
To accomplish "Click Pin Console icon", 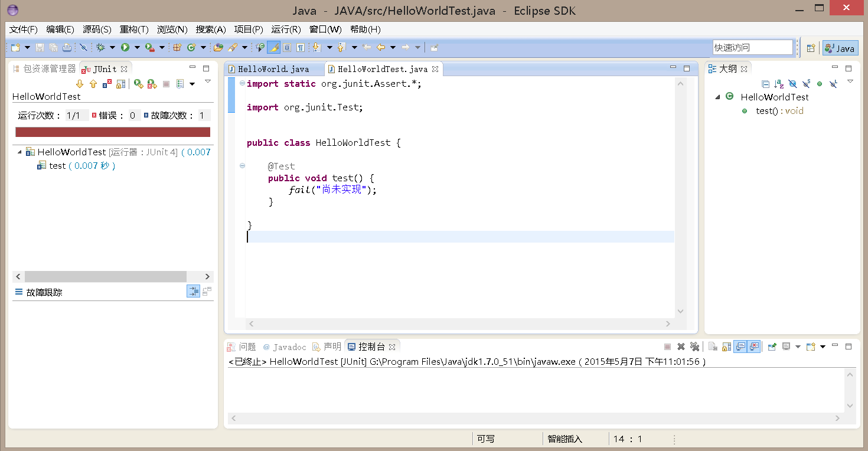I will [772, 347].
